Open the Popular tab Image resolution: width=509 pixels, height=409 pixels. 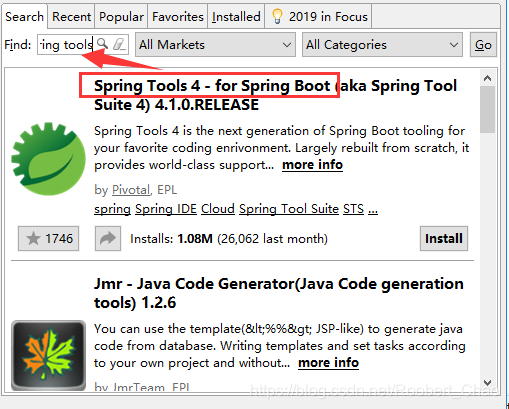coord(121,16)
